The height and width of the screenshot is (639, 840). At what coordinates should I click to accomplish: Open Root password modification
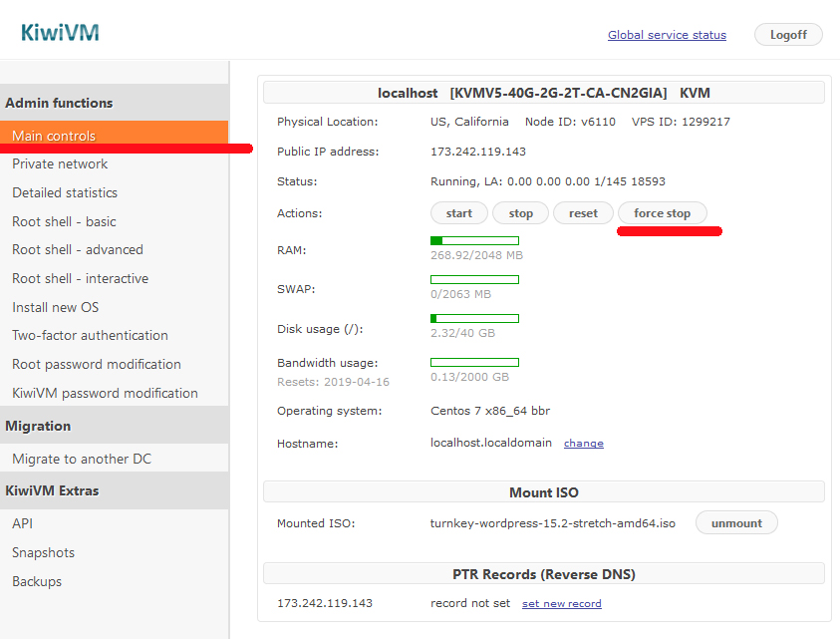(x=97, y=364)
